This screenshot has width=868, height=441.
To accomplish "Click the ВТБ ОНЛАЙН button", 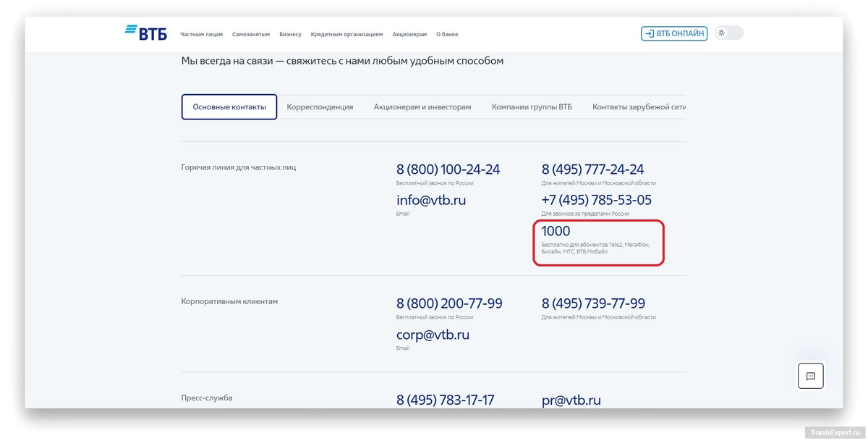I will (673, 33).
